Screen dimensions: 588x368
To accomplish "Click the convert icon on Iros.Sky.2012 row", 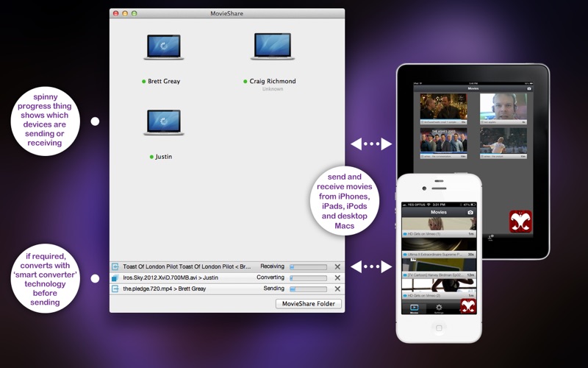I will [x=115, y=278].
